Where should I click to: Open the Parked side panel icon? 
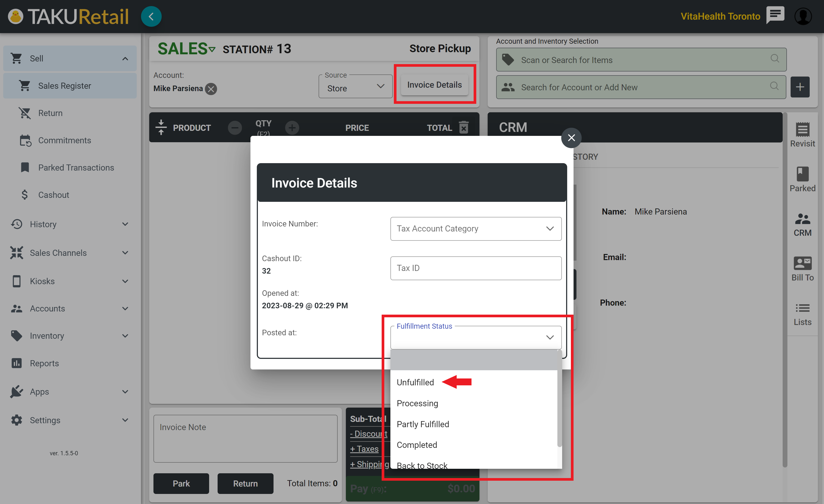[x=802, y=179]
